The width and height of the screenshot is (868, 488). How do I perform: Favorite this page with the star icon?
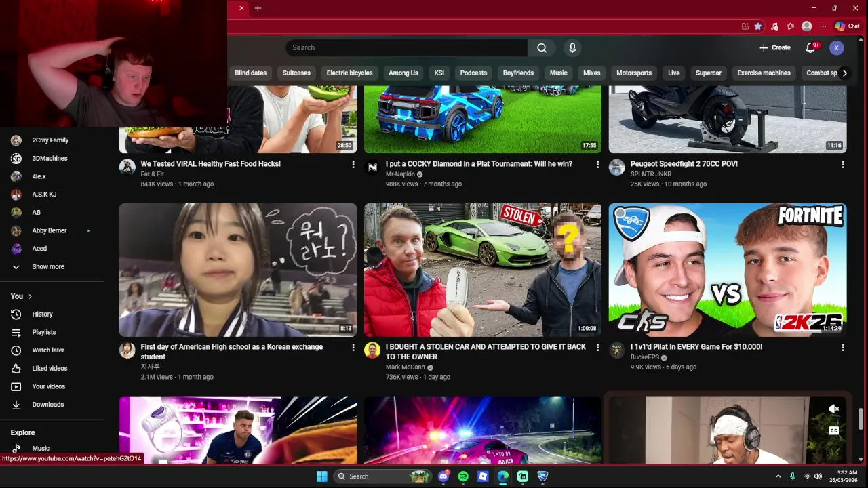[x=758, y=26]
